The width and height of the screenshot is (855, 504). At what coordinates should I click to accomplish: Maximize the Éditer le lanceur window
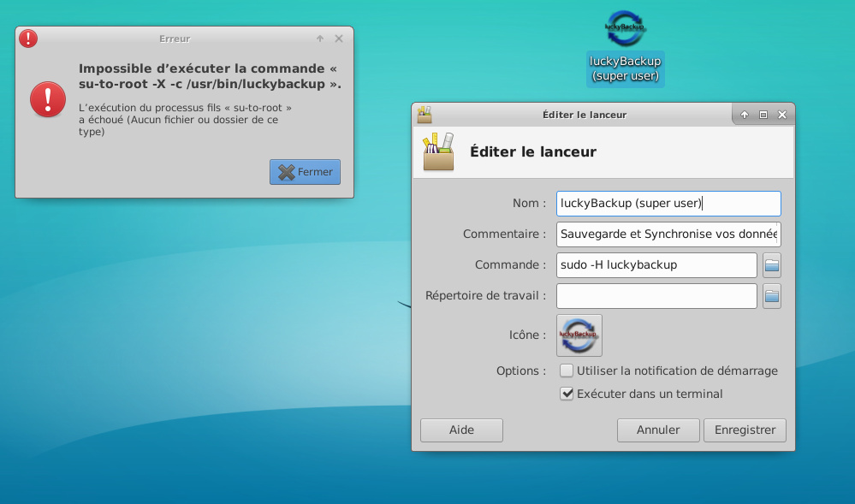click(x=763, y=115)
